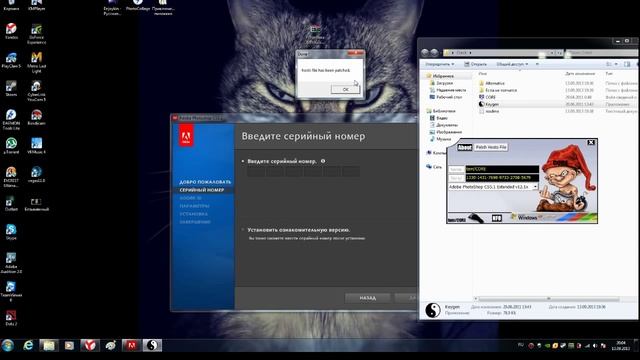
Task: Click the keygen Name field
Action: 502,169
